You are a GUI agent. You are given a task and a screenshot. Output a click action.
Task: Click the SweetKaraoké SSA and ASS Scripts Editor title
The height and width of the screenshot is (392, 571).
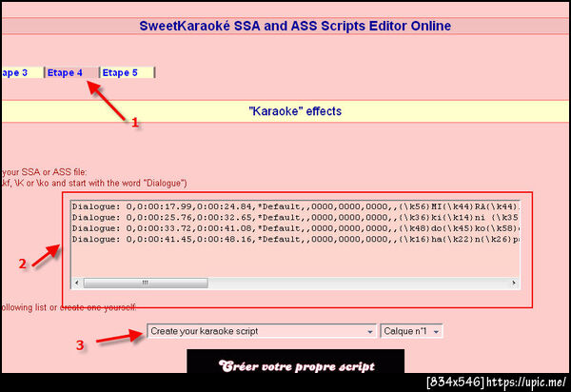click(295, 26)
